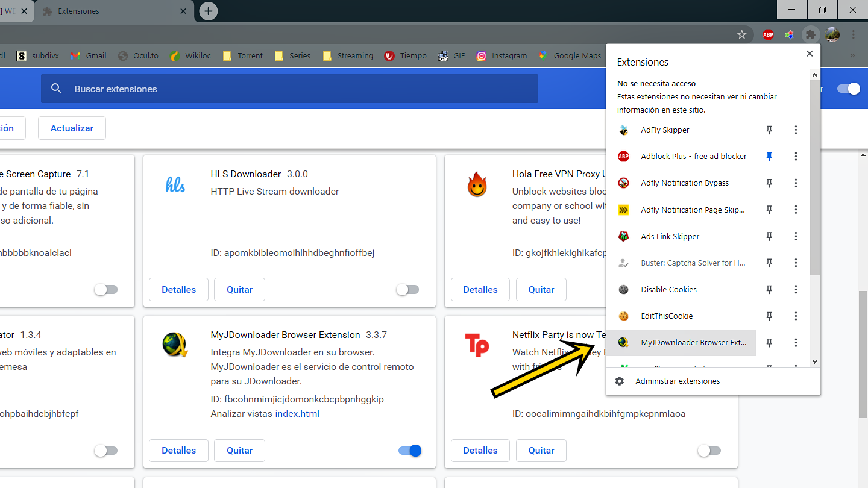Click the magnifier icon in the search bar
The image size is (868, 488).
[57, 89]
